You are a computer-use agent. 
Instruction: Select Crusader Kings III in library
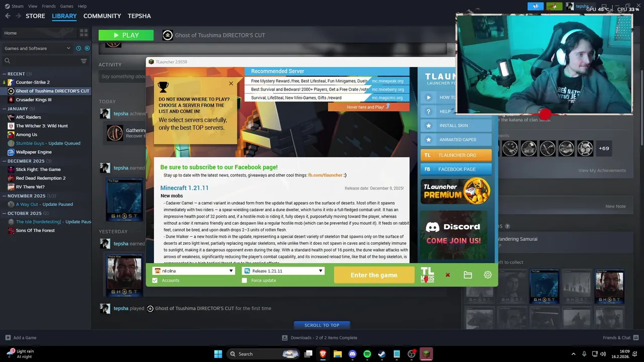point(33,100)
